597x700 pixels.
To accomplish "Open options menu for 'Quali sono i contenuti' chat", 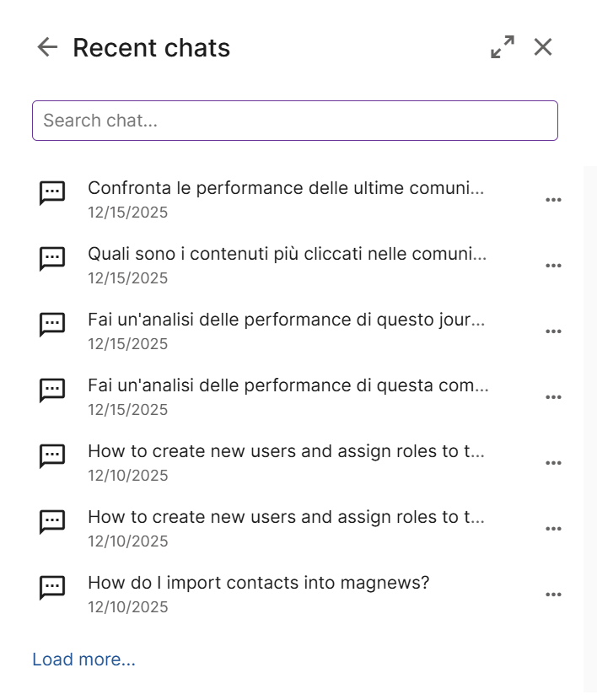I will 553,266.
